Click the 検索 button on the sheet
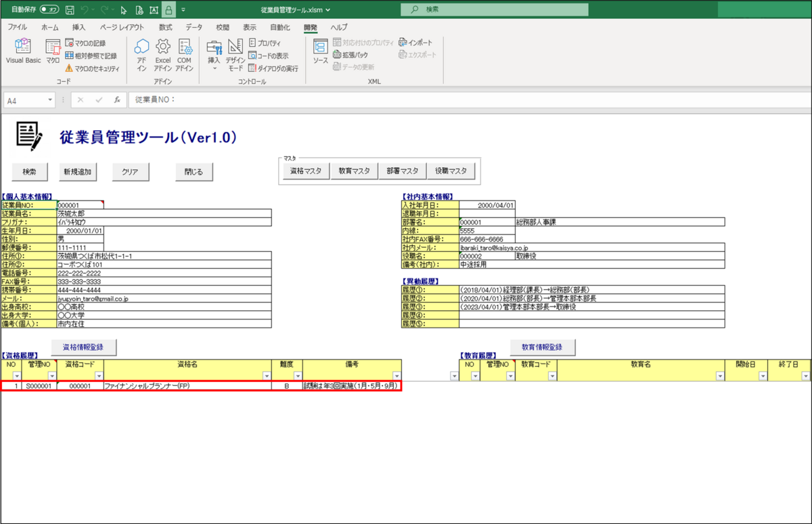The height and width of the screenshot is (524, 812). (x=29, y=172)
